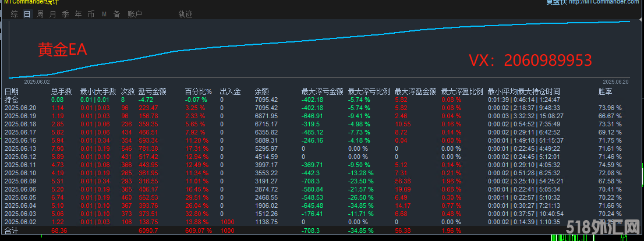Click the -4.72 open position loss

pos(146,100)
